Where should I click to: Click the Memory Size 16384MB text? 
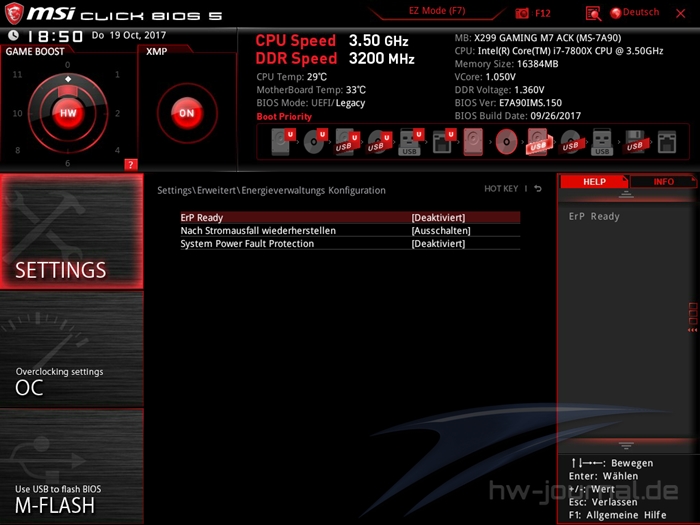point(506,64)
